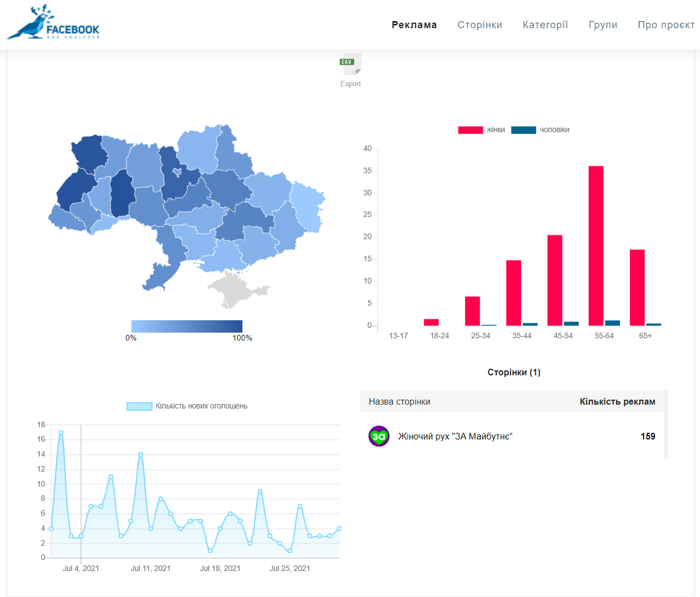Click the green heart page avatar
This screenshot has height=597, width=700.
[379, 436]
